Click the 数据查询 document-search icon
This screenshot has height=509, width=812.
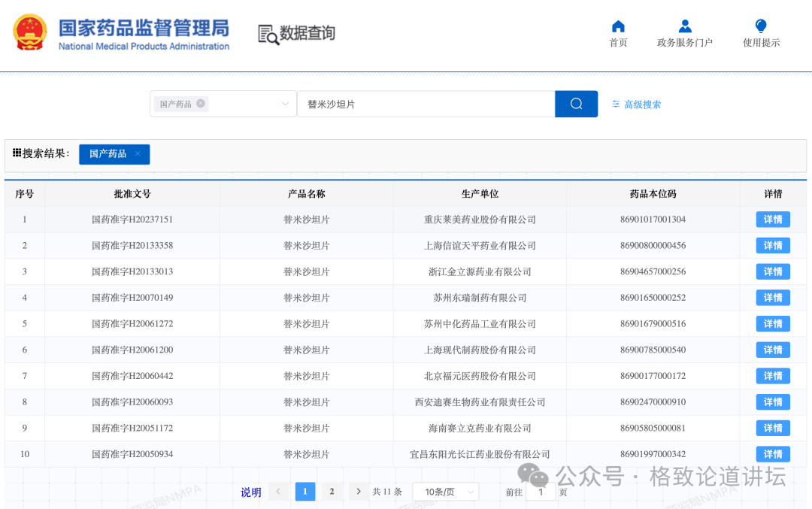(x=268, y=34)
